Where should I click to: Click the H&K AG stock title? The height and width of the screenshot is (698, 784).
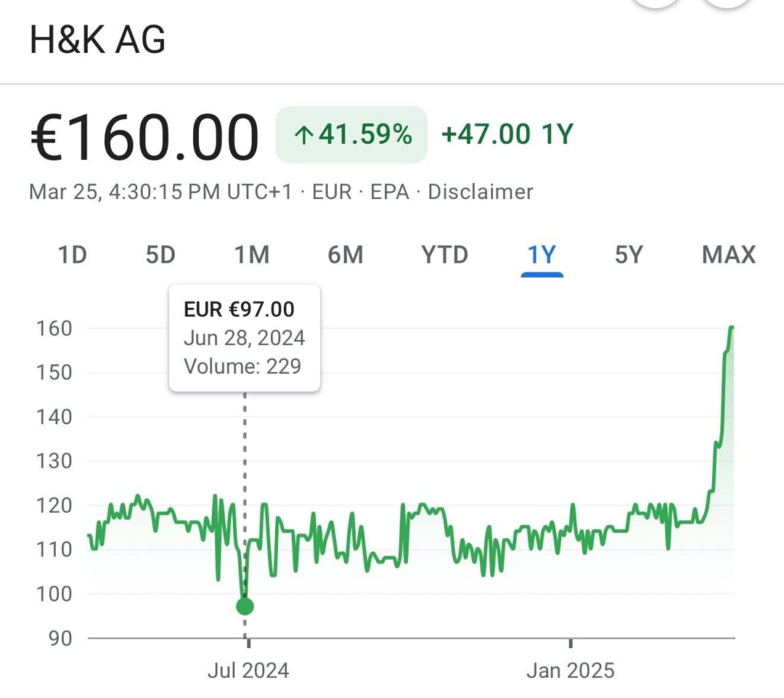tap(97, 40)
